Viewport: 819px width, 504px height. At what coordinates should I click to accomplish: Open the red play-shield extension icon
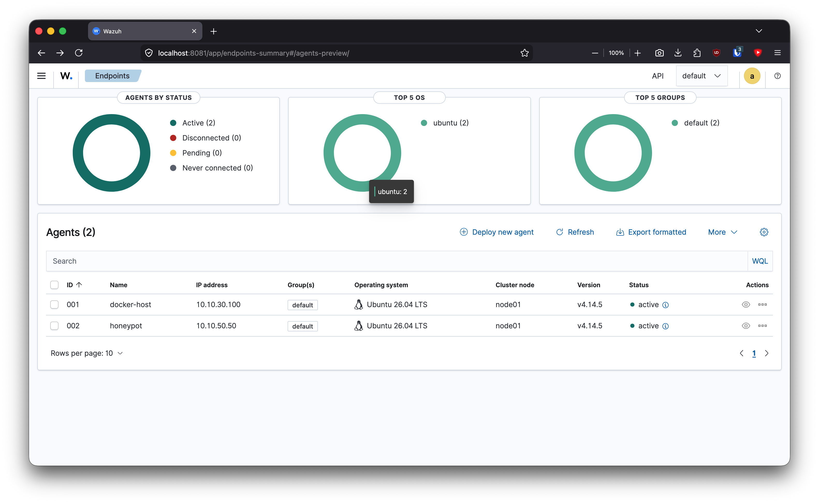pos(758,53)
